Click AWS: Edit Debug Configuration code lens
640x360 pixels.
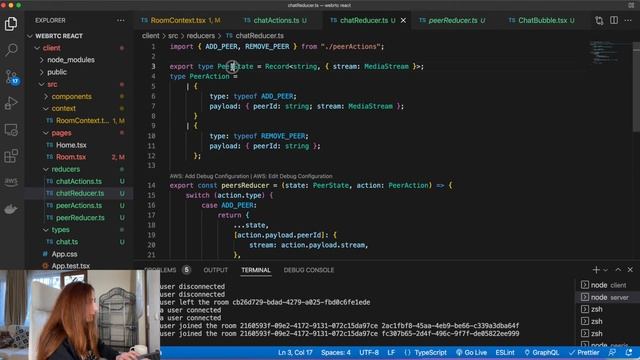coord(293,176)
